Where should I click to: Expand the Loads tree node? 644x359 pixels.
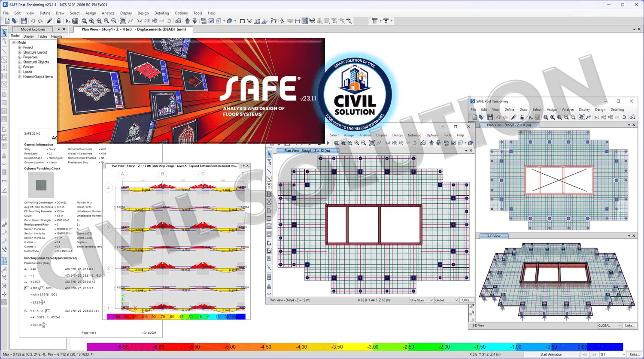pos(20,72)
